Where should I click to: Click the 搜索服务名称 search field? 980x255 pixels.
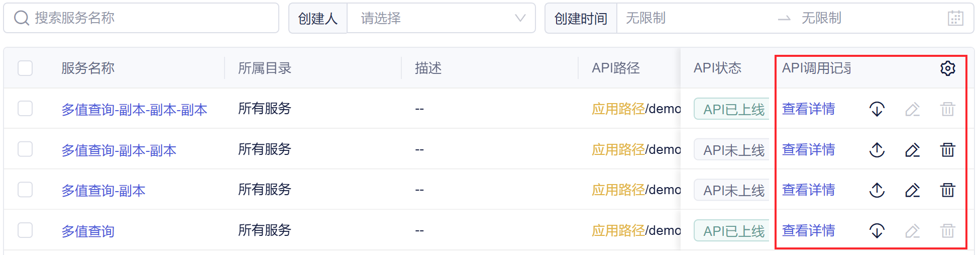pyautogui.click(x=141, y=18)
